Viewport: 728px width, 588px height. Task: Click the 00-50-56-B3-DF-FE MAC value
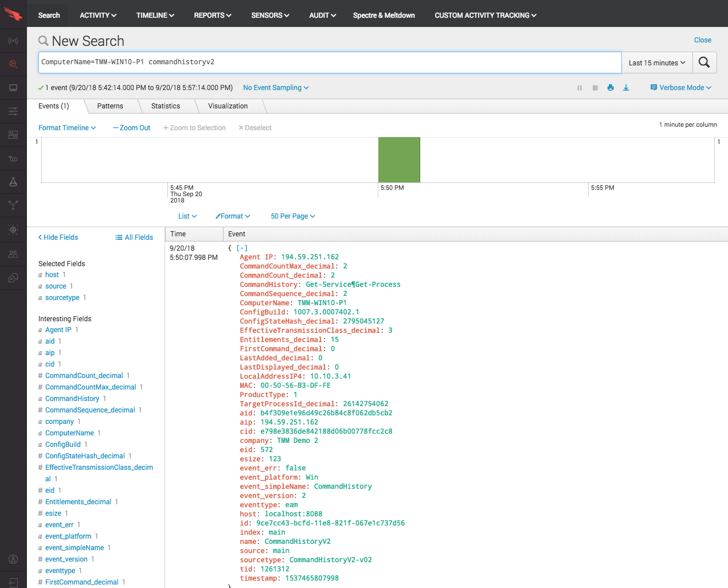click(x=296, y=385)
